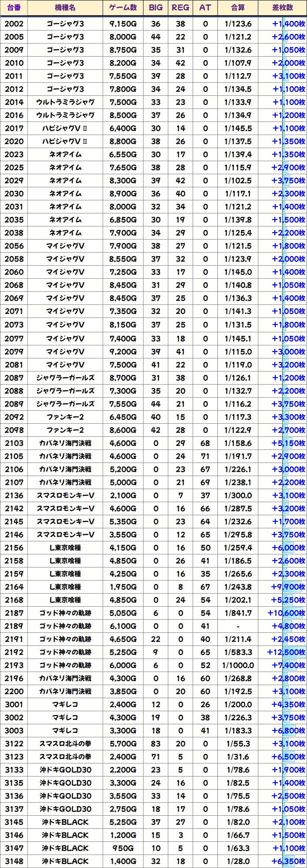This screenshot has width=307, height=868.
Task: Click +6,800枚 in row 3003
Action: pyautogui.click(x=289, y=730)
